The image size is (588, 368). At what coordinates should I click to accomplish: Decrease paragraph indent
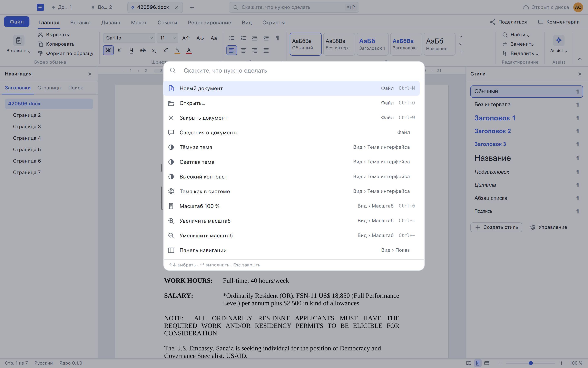pos(255,38)
